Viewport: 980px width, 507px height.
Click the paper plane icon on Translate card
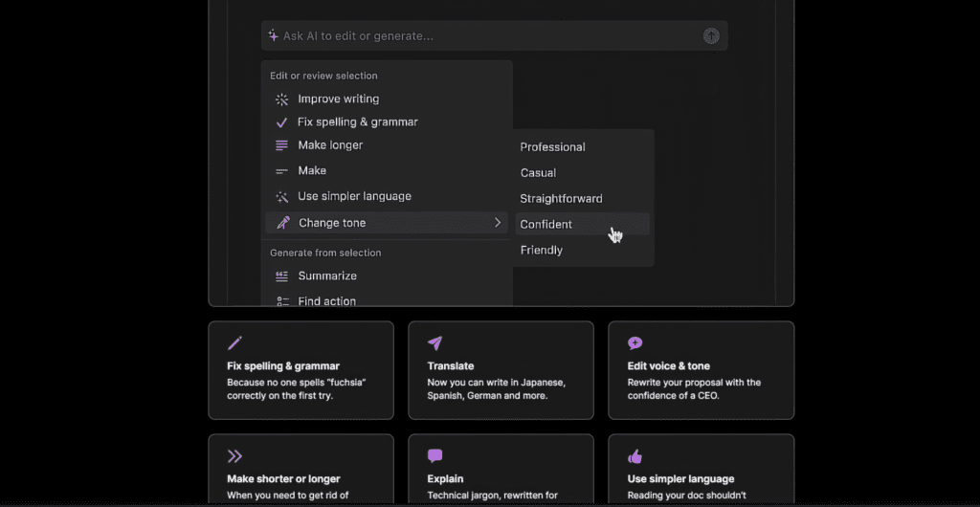pyautogui.click(x=435, y=342)
